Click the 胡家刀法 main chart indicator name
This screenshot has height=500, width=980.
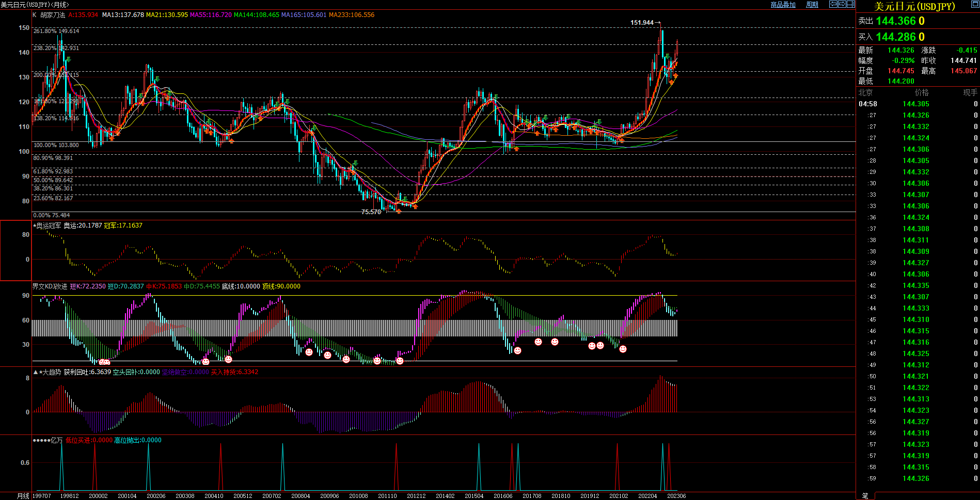point(53,15)
